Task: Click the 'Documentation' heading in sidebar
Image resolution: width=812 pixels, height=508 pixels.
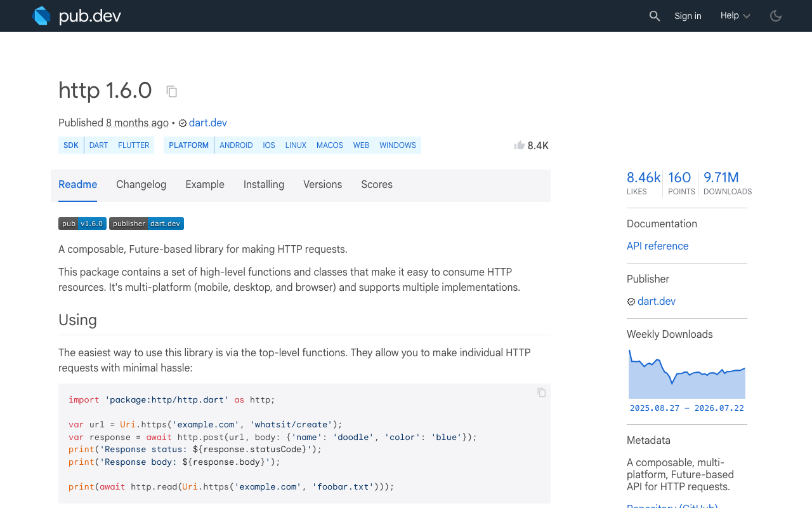Action: point(662,224)
